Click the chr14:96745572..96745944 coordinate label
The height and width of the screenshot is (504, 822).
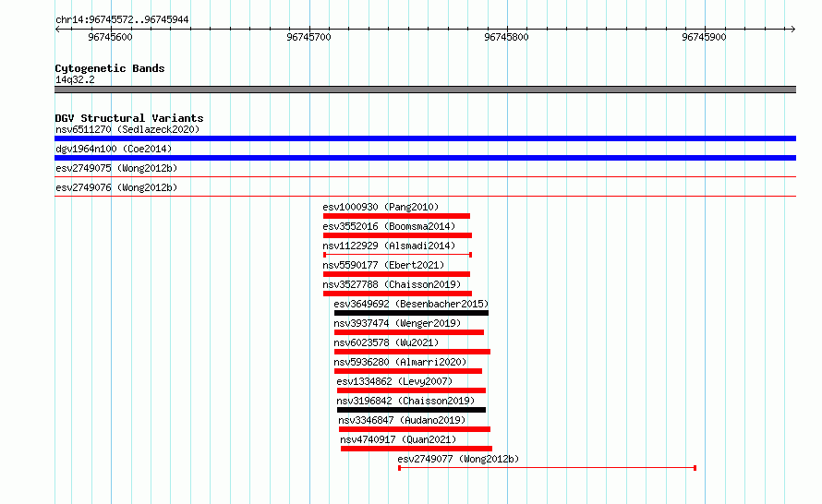[122, 19]
